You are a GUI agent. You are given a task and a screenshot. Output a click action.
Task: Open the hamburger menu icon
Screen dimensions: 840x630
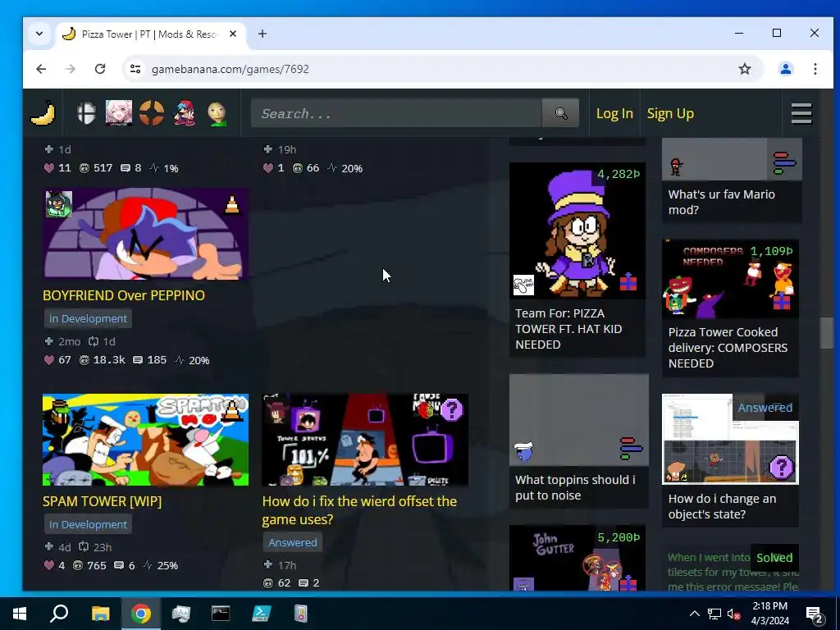point(801,113)
